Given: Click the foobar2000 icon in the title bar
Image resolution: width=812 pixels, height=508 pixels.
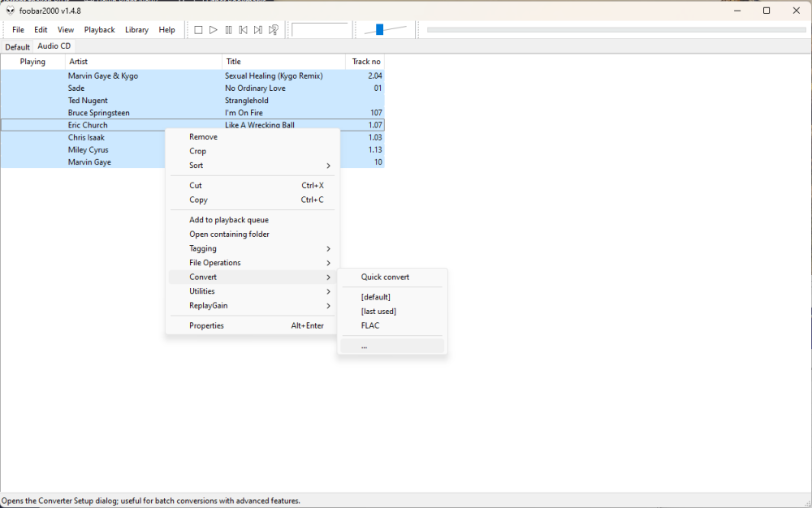Looking at the screenshot, I should tap(9, 11).
